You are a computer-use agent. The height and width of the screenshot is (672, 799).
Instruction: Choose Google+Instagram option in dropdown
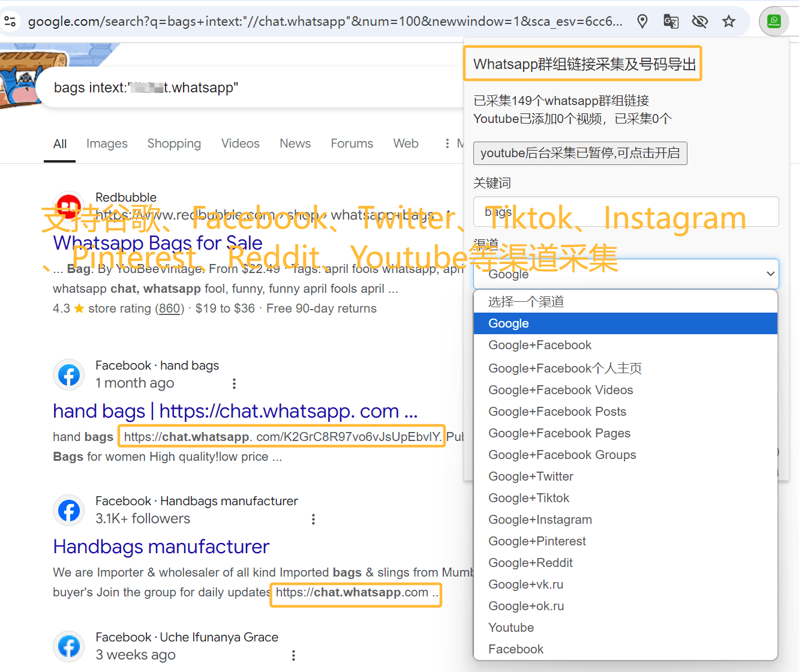[x=540, y=520]
